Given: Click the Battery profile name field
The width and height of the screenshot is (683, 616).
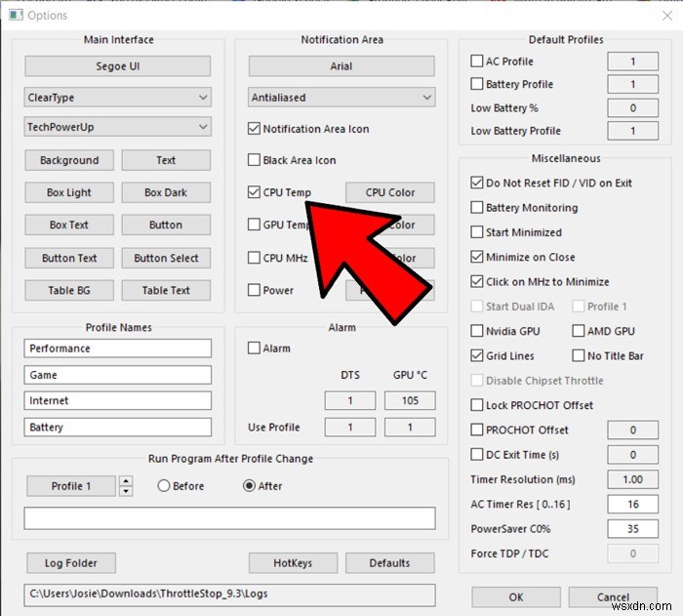Looking at the screenshot, I should pyautogui.click(x=118, y=427).
